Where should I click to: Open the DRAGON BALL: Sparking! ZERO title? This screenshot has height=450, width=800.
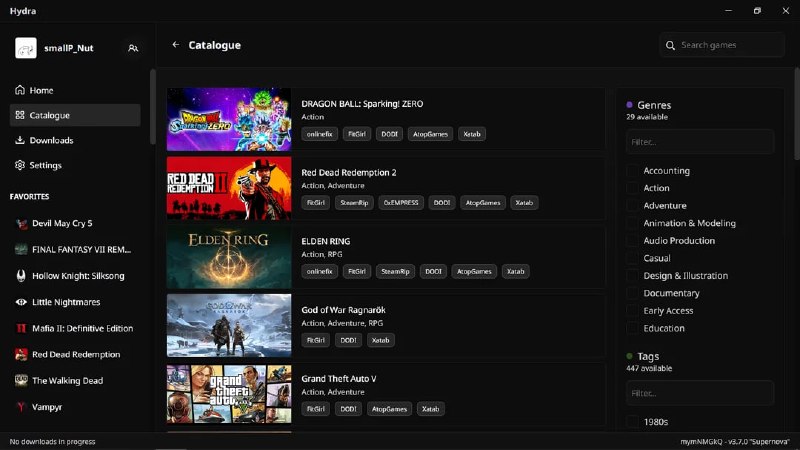pyautogui.click(x=362, y=104)
